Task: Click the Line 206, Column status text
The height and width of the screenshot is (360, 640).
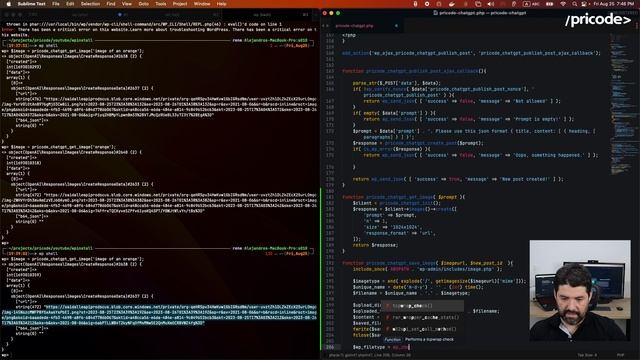Action: (x=391, y=355)
